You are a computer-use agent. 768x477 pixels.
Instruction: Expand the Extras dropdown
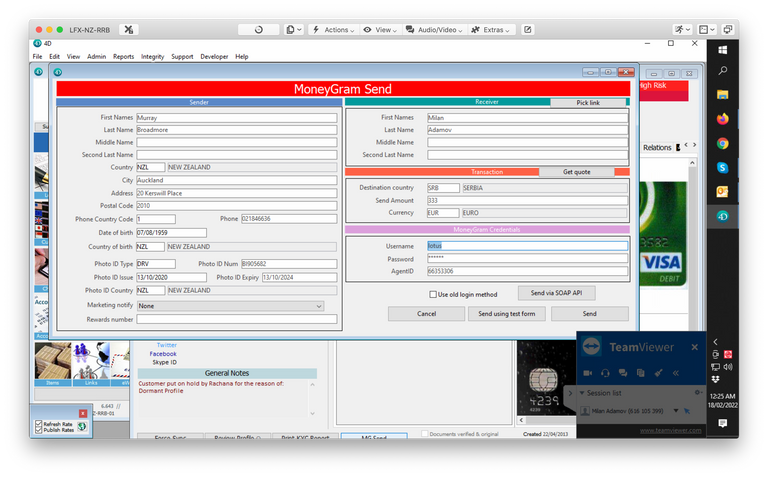490,29
